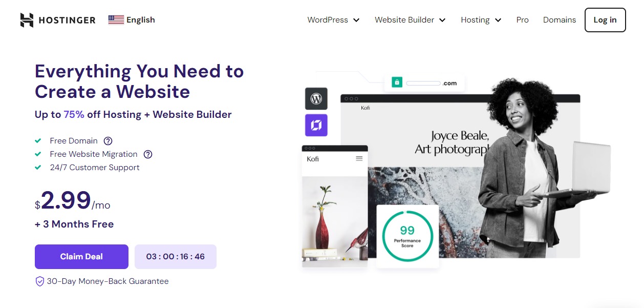The width and height of the screenshot is (644, 308).
Task: Expand the Website Builder dropdown menu
Action: coord(411,20)
